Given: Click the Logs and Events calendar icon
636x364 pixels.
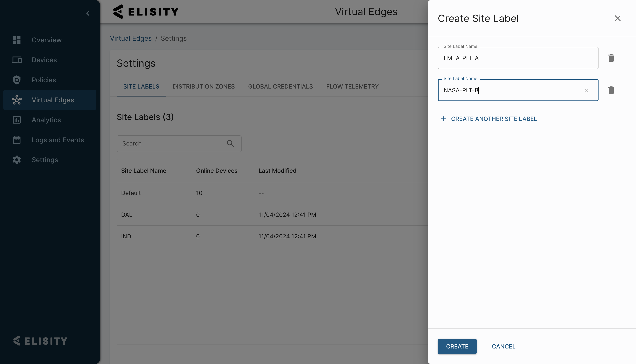Looking at the screenshot, I should (17, 140).
